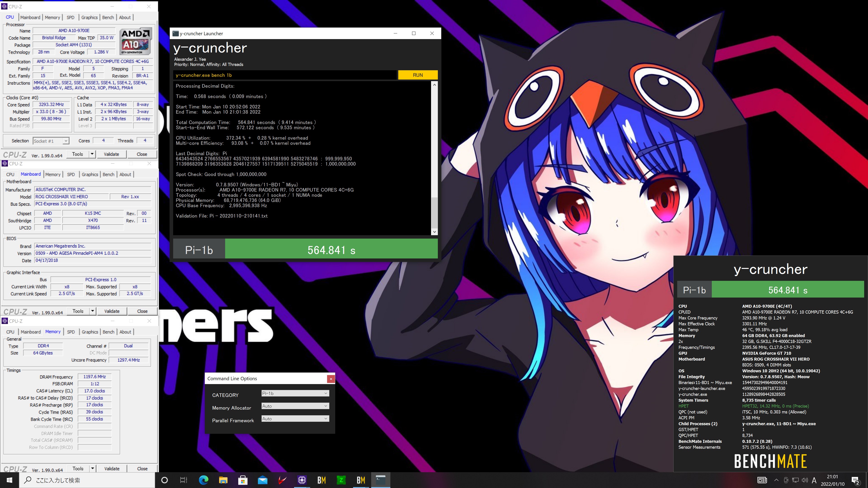
Task: Click Validate in CPU-Z processor window
Action: point(111,154)
